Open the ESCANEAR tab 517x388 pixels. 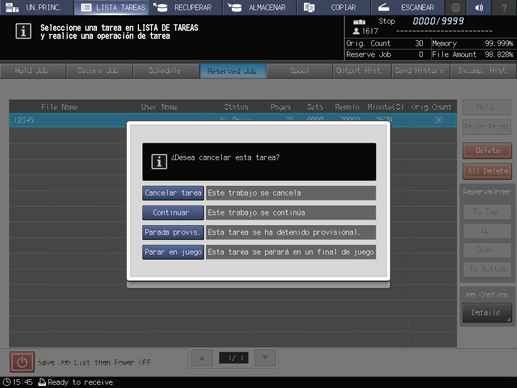[408, 7]
